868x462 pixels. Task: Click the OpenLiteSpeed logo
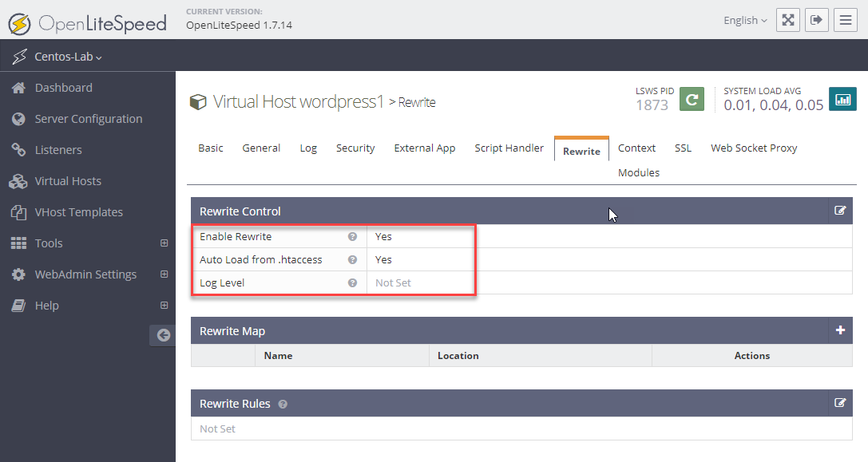coord(88,24)
